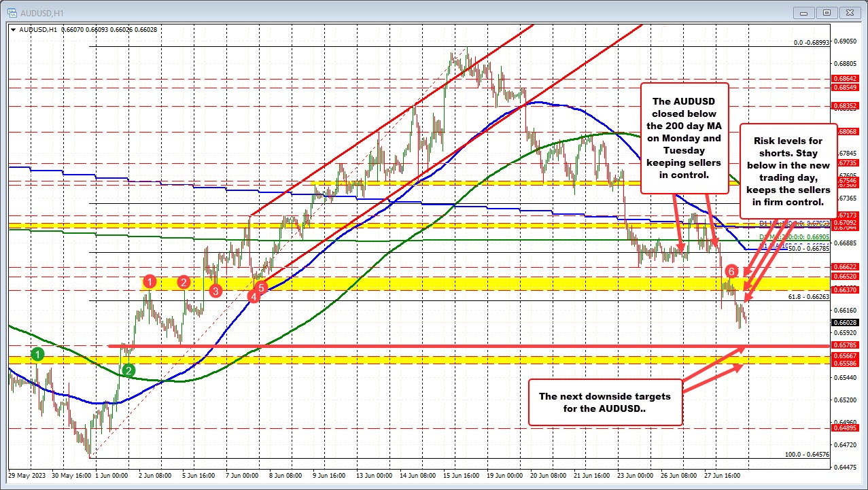Image resolution: width=868 pixels, height=490 pixels.
Task: Minimize the AUDUSD chart window
Action: pyautogui.click(x=804, y=12)
